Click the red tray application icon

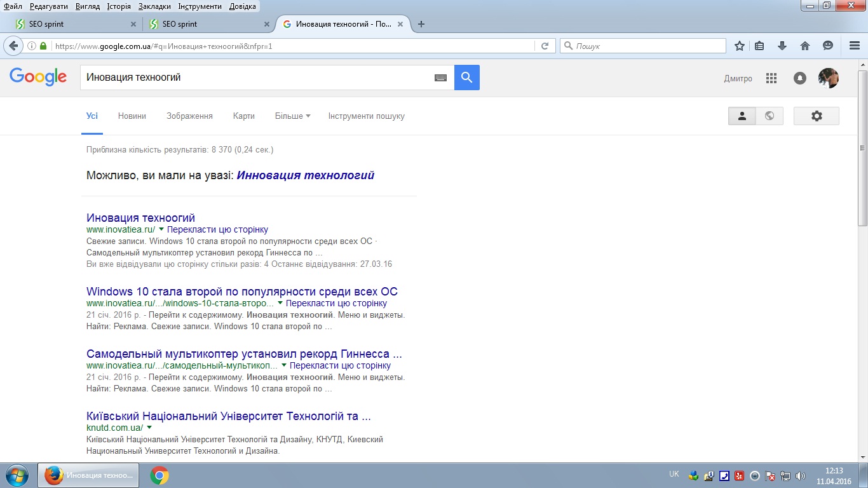(x=739, y=475)
